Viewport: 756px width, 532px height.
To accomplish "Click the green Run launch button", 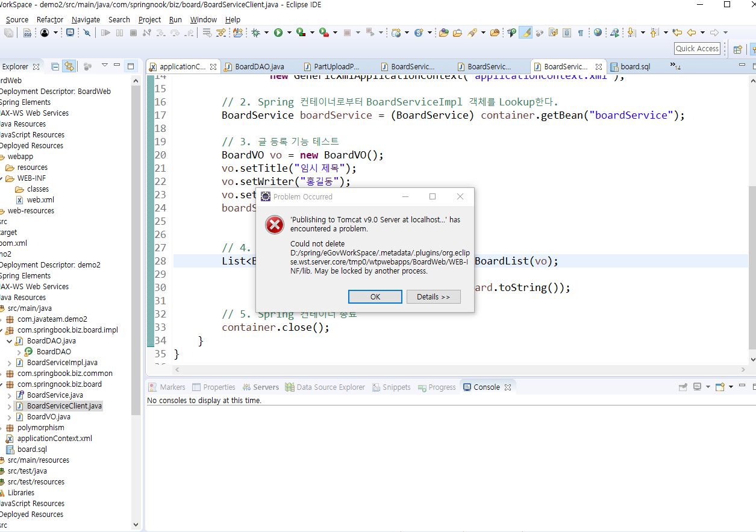I will [x=278, y=33].
